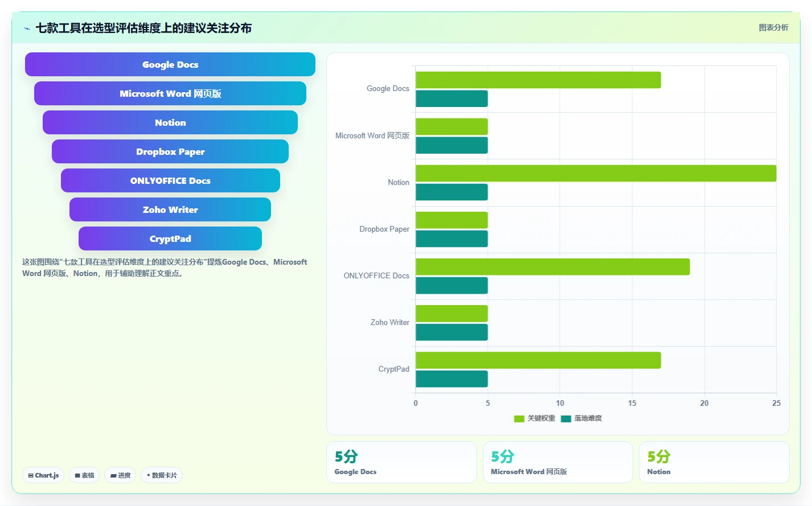This screenshot has height=506, width=812.
Task: Click Zoho Writer teal bar
Action: click(x=452, y=332)
